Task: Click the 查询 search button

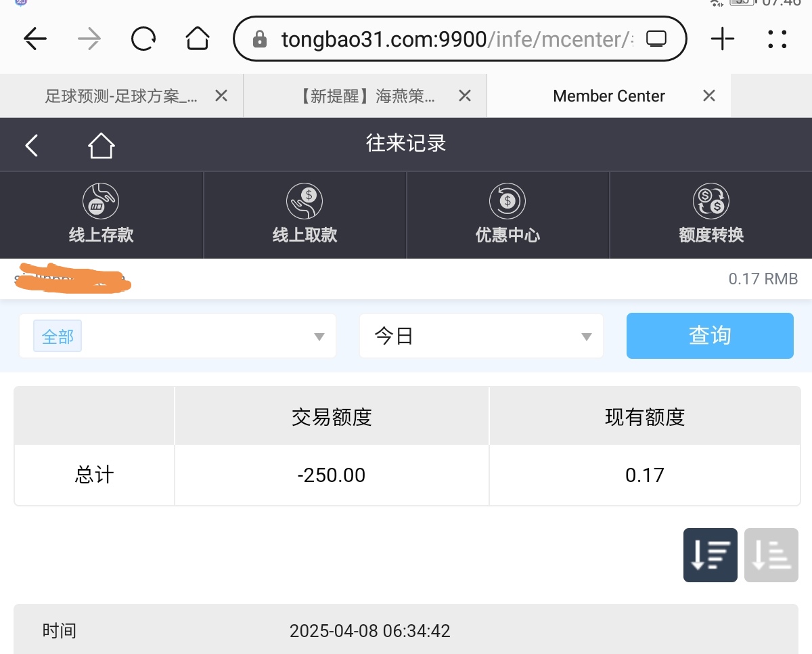Action: (710, 336)
